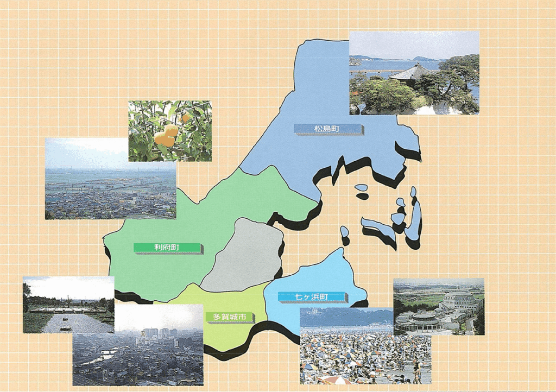
Task: Click the 松島町 label on the map
Action: (x=327, y=129)
